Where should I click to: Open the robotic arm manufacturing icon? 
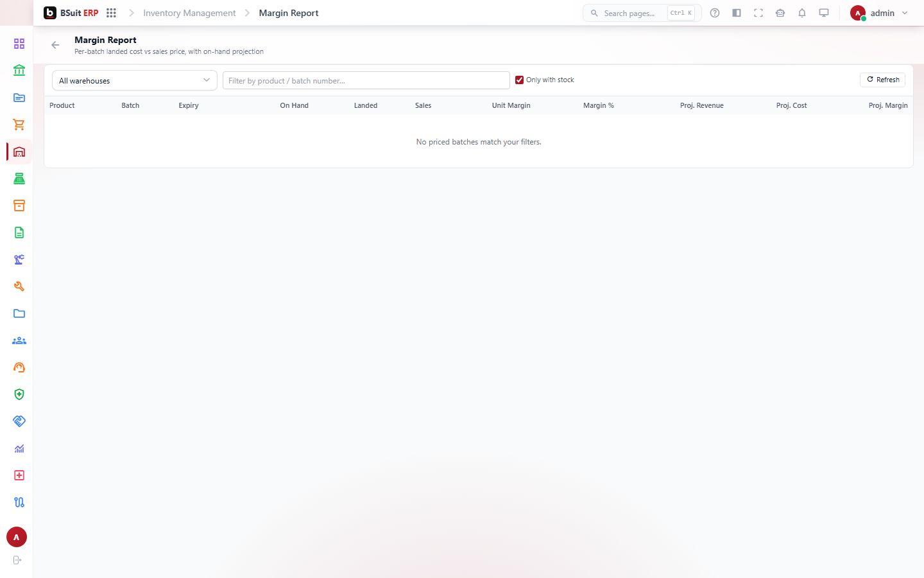19,259
